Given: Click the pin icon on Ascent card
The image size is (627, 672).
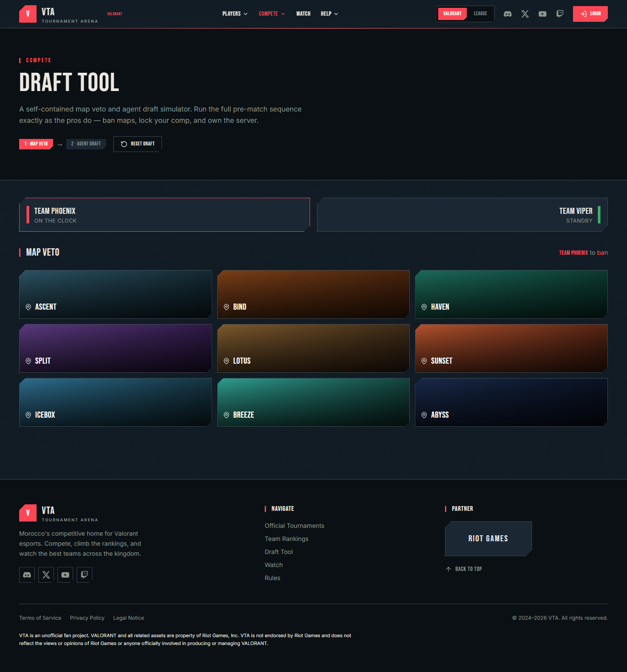Looking at the screenshot, I should tap(28, 307).
